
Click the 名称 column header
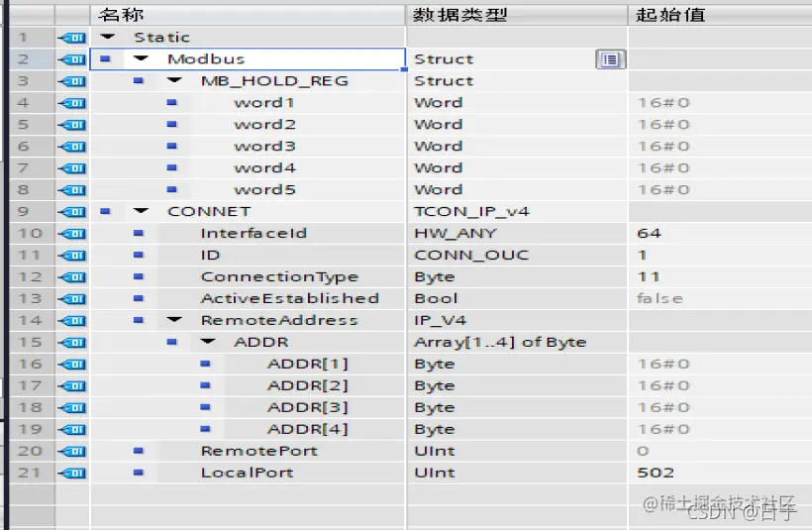pyautogui.click(x=248, y=15)
